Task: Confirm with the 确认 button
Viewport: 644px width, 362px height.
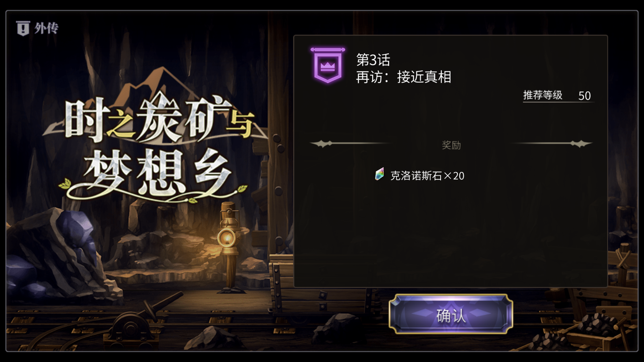Action: click(x=451, y=314)
